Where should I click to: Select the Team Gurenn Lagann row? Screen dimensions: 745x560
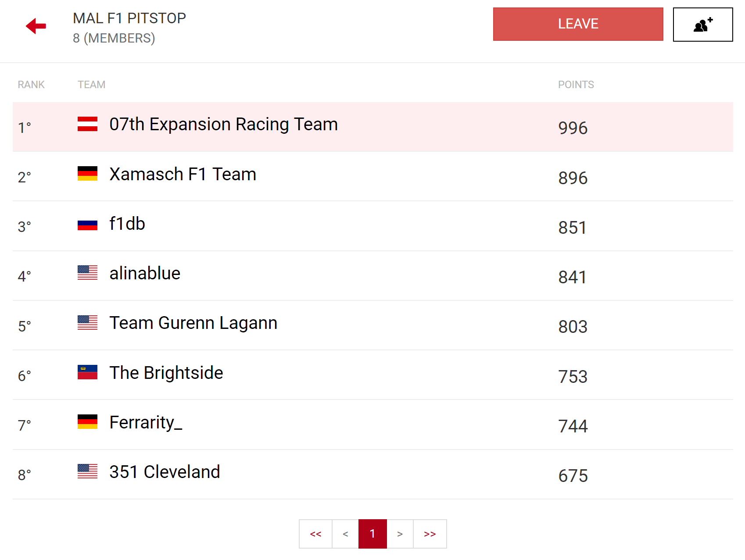pyautogui.click(x=193, y=323)
